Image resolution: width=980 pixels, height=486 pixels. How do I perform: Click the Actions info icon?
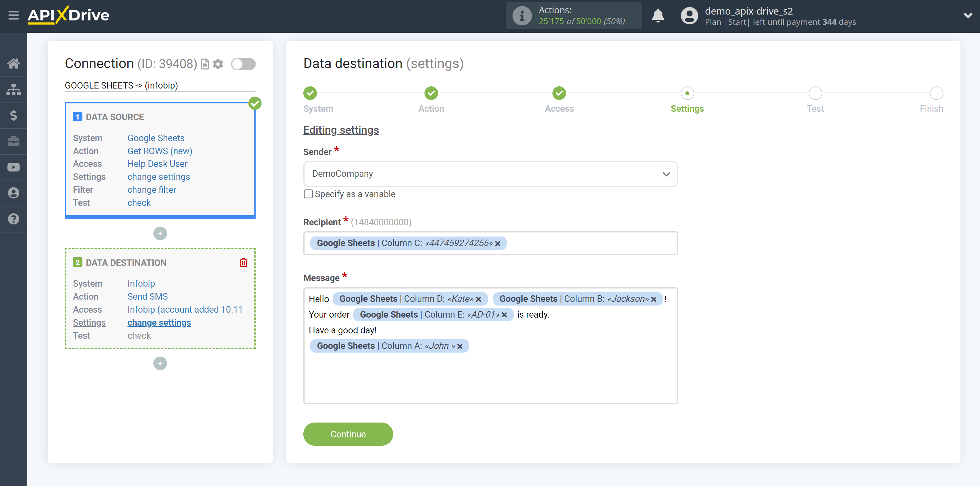(521, 16)
